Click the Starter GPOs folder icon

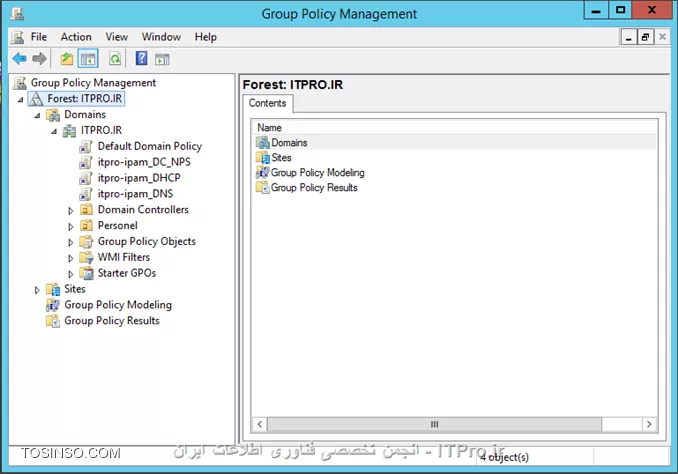click(x=86, y=273)
